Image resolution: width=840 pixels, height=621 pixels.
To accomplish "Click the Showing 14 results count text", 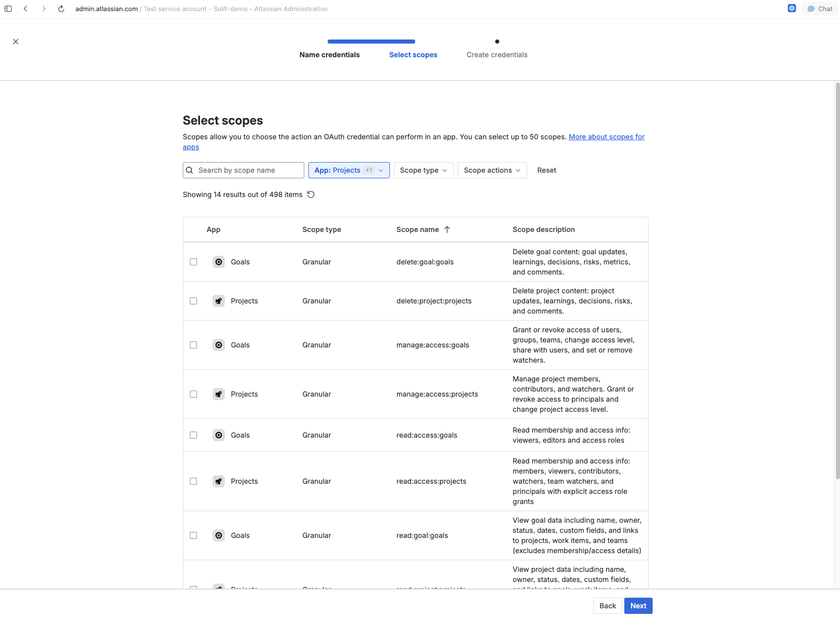I will click(243, 195).
